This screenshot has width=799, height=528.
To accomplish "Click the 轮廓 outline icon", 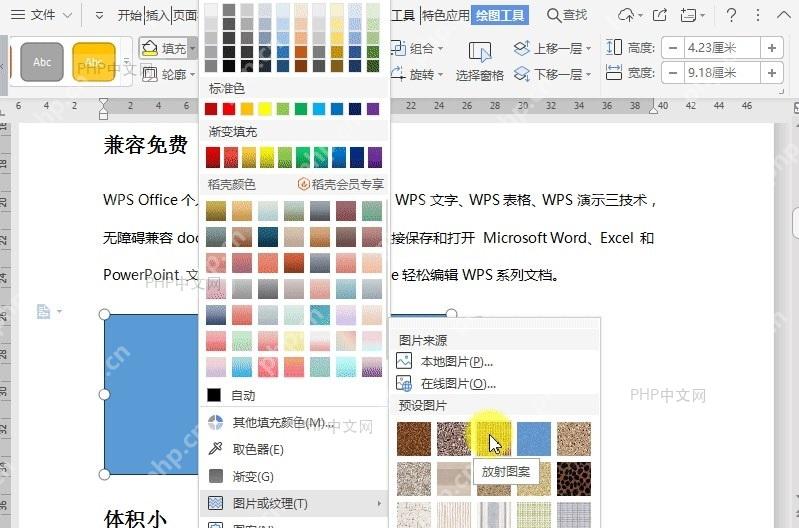I will tap(150, 74).
